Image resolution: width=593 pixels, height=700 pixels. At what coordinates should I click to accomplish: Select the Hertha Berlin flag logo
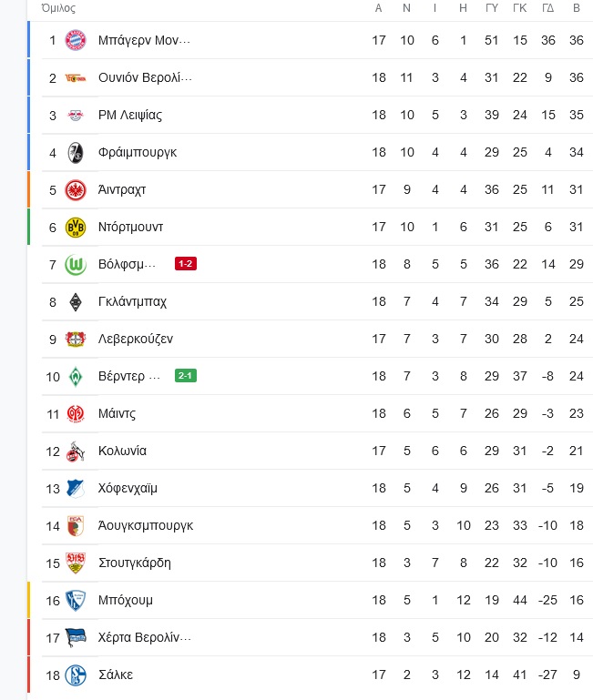(75, 637)
